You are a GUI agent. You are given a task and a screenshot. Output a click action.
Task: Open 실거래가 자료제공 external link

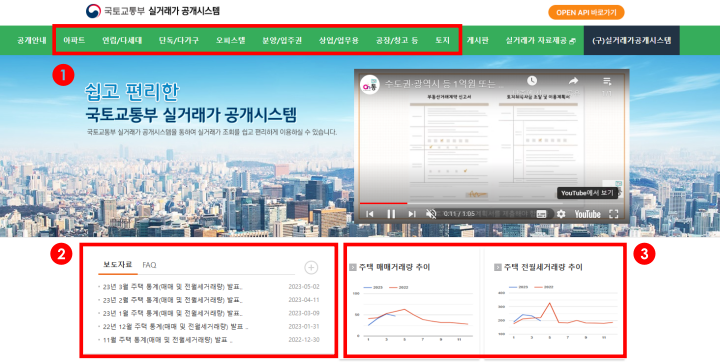tap(540, 40)
